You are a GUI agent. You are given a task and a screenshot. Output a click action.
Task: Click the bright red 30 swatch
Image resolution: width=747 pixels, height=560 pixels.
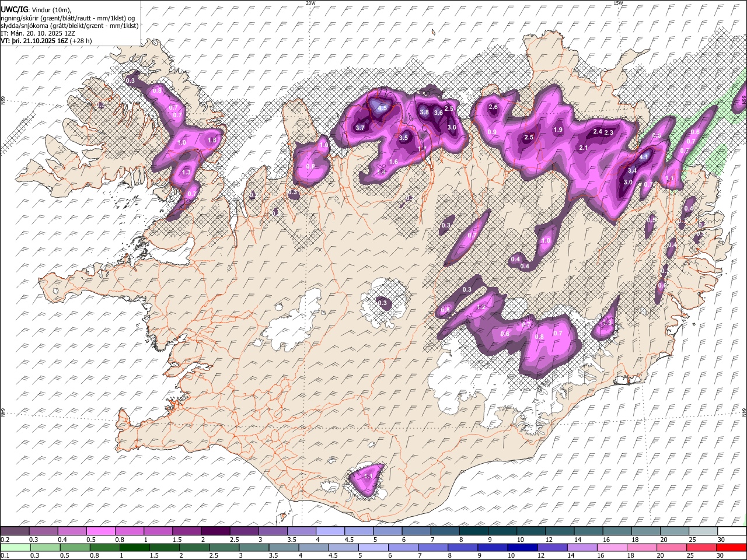point(731,547)
